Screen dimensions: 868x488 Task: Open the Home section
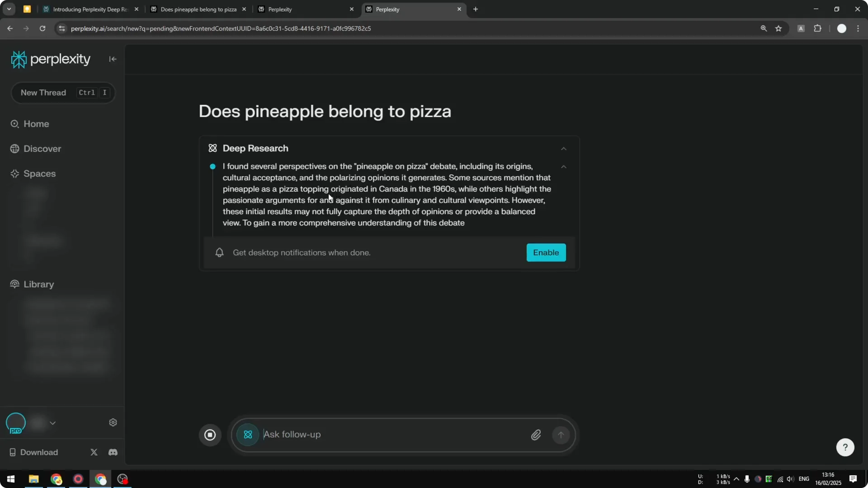click(x=36, y=124)
